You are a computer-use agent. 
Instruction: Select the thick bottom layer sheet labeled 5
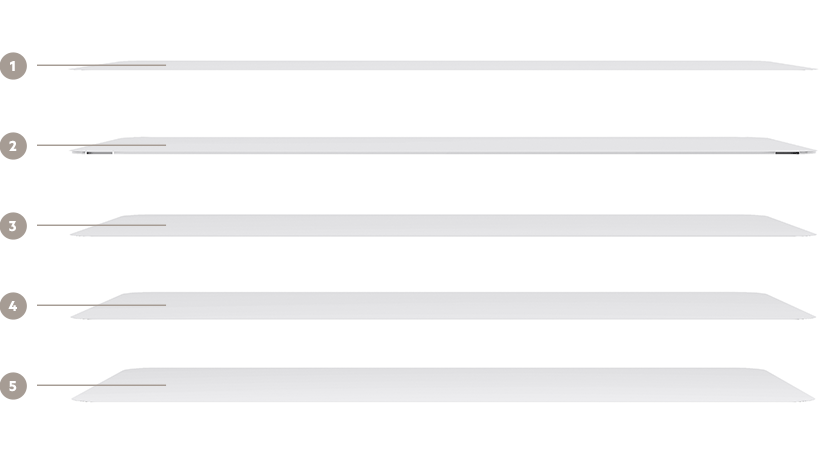pos(443,385)
